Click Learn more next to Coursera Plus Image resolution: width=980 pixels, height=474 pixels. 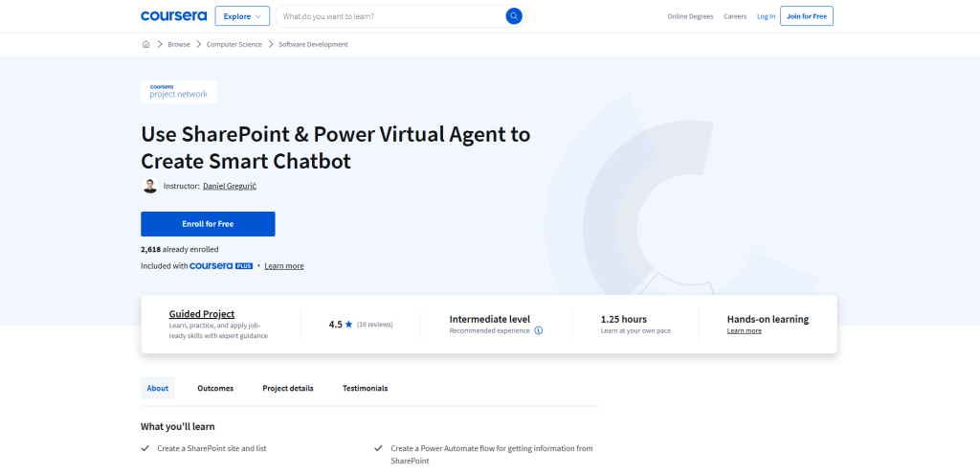click(x=283, y=266)
